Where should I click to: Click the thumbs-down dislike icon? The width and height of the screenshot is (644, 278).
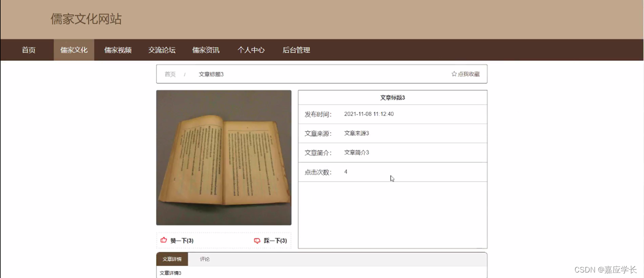[257, 241]
